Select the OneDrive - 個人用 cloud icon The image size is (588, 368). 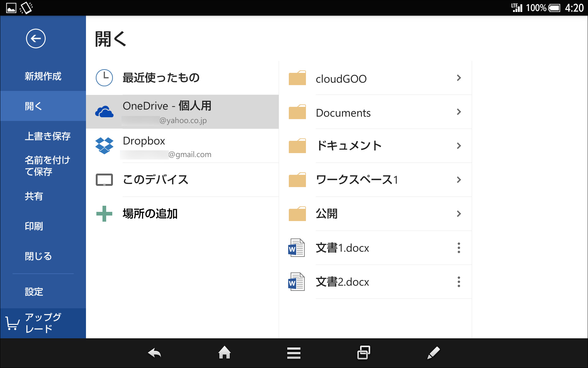coord(104,111)
